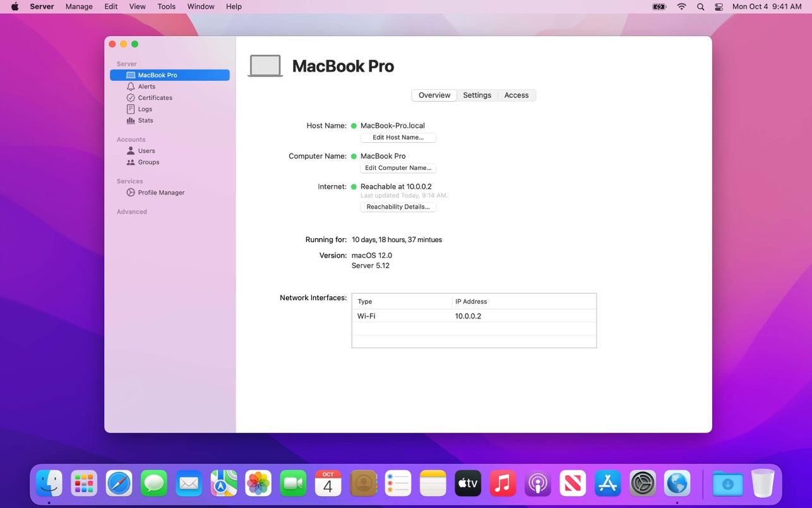Open Alerts in the sidebar
812x508 pixels.
click(x=146, y=87)
